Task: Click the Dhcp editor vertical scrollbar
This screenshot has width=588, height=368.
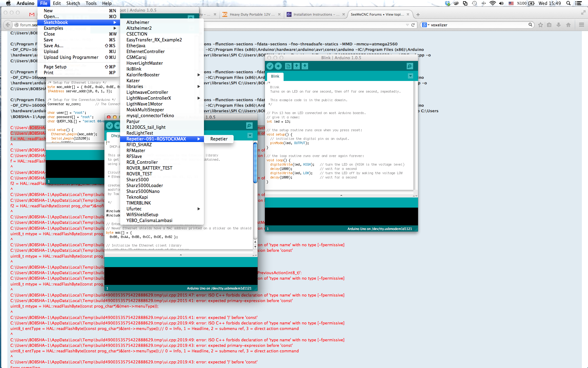Action: coord(255,163)
